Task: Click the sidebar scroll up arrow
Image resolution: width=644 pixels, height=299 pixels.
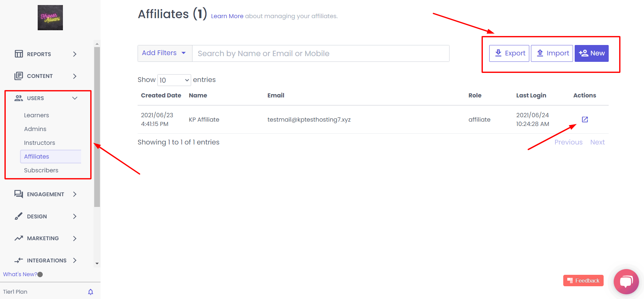Action: coord(97,44)
